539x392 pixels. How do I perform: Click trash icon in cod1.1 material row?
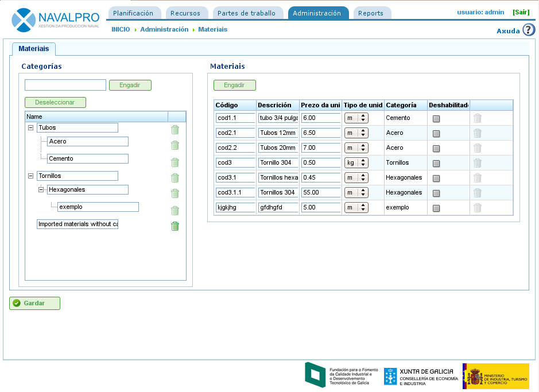[x=477, y=118]
